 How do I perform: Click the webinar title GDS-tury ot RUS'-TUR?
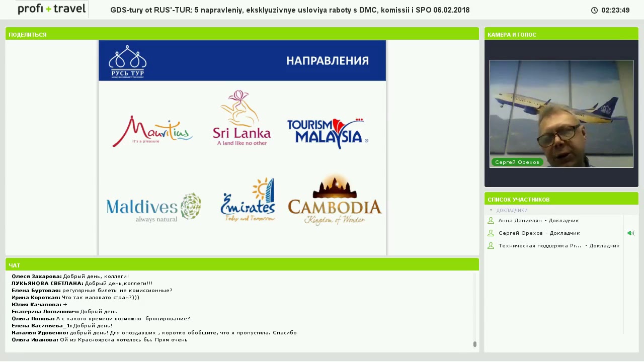click(290, 10)
